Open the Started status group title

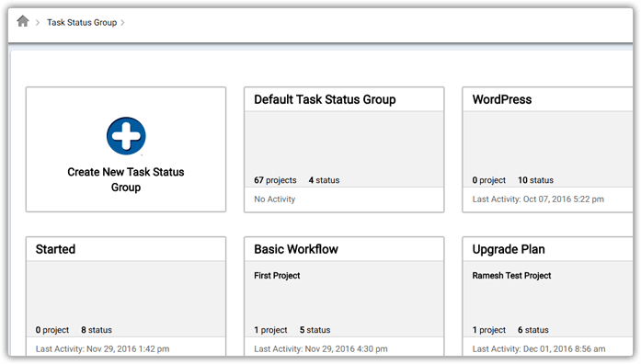tap(55, 249)
